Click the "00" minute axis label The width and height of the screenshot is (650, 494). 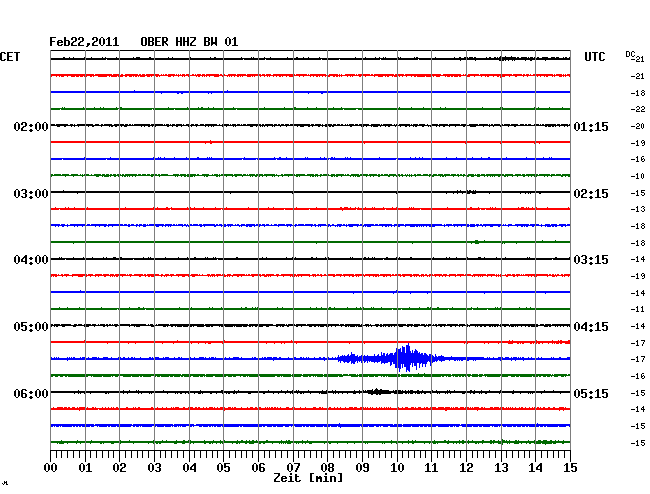click(x=51, y=468)
